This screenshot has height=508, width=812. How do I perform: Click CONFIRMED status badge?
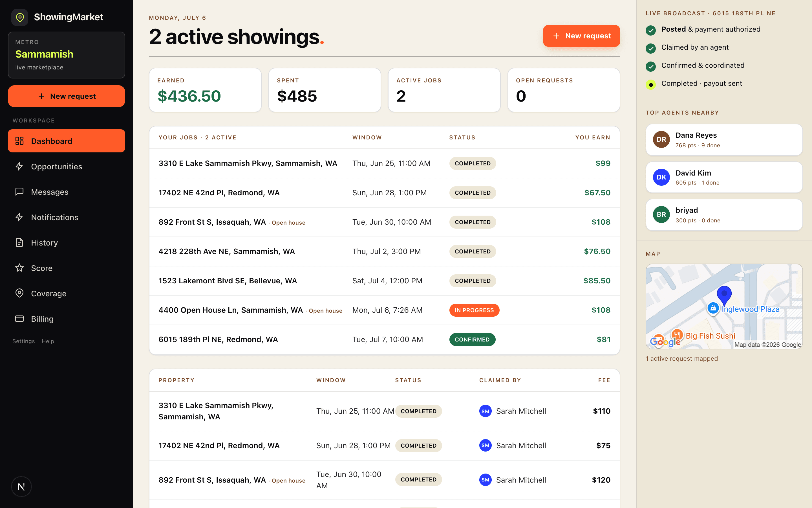point(472,339)
